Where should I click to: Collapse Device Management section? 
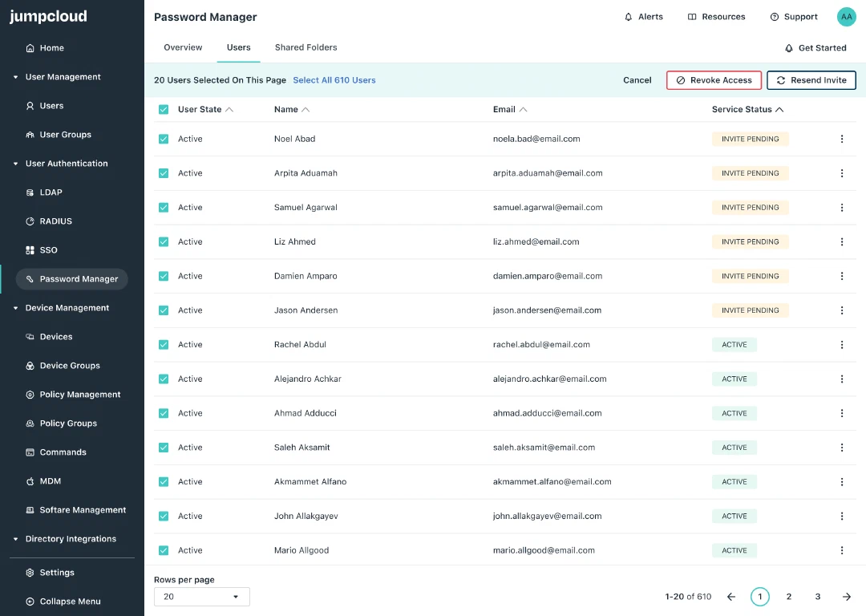(x=15, y=308)
